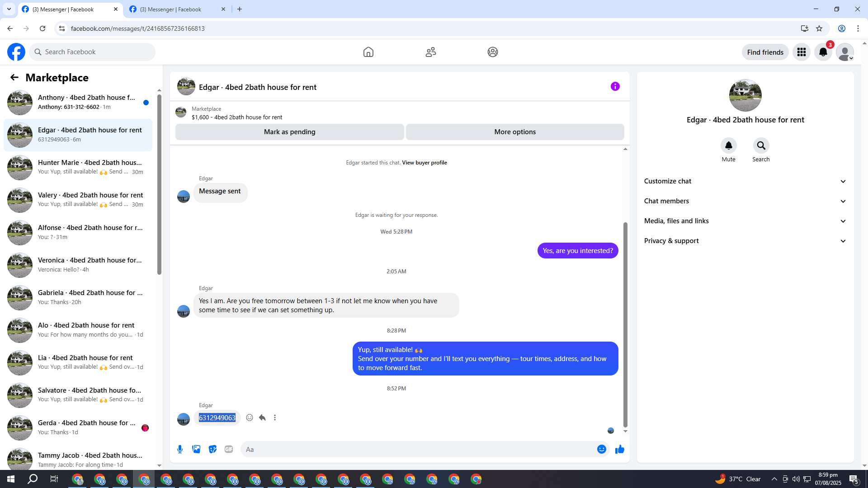The width and height of the screenshot is (868, 488).
Task: Click Find friends button
Action: 765,52
